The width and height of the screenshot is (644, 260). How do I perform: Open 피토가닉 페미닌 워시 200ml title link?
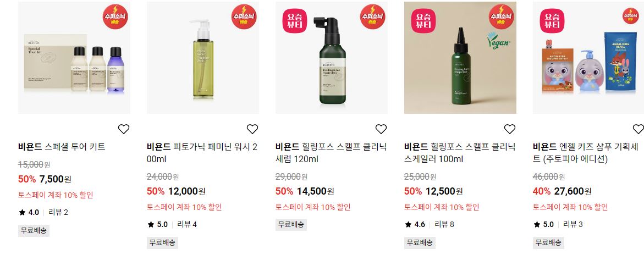[202, 153]
